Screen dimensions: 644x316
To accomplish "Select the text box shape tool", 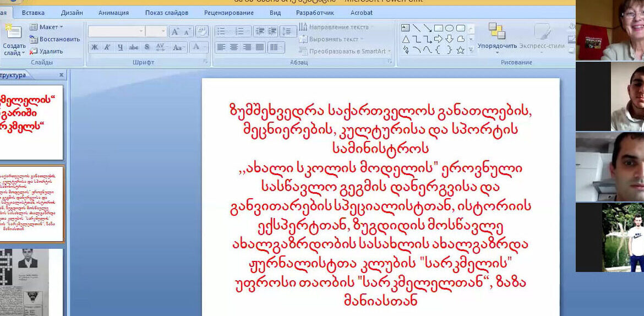I will (405, 28).
